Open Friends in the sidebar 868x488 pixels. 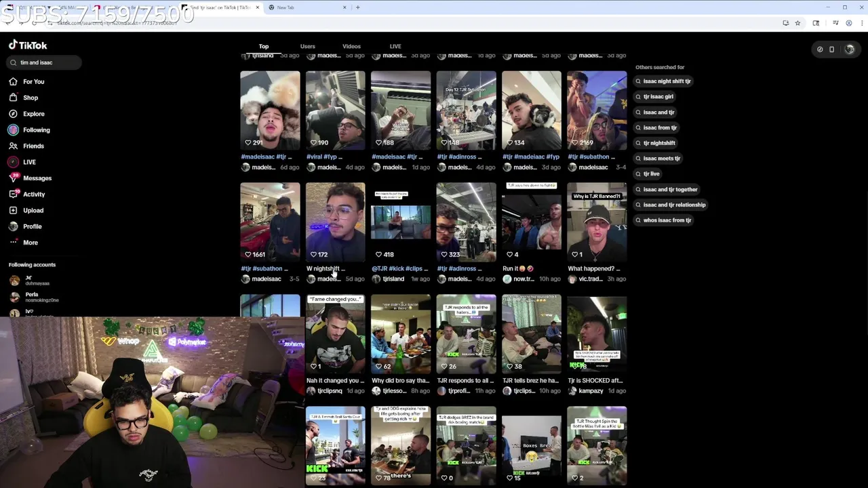point(26,146)
